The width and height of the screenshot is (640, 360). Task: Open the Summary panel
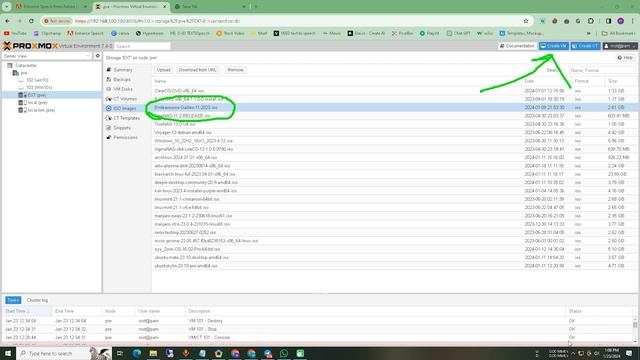[122, 70]
